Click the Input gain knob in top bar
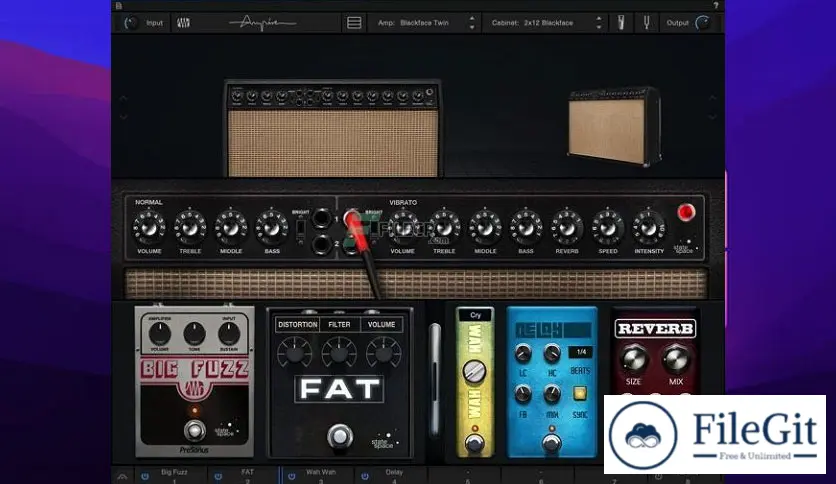Screen dimensions: 836x484 (x=130, y=23)
